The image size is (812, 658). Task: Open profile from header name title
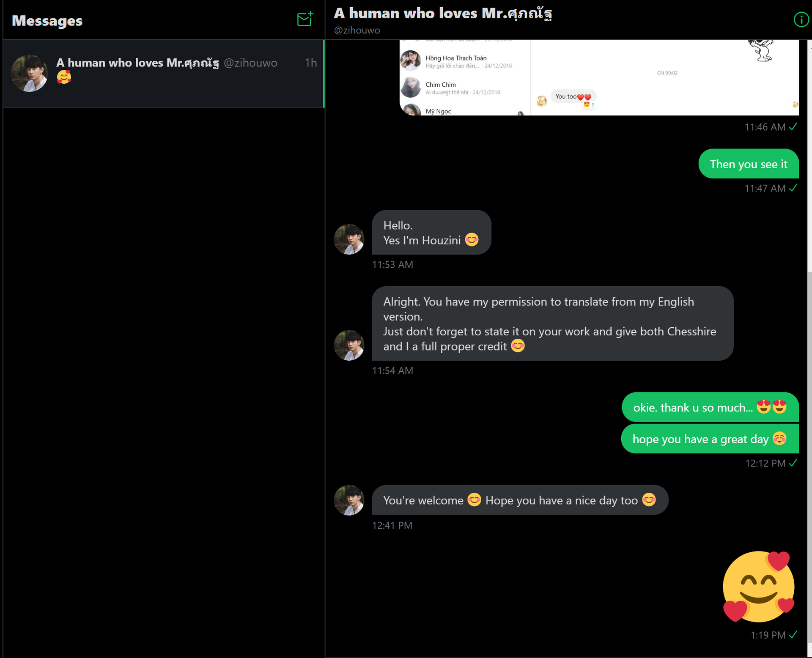[443, 14]
